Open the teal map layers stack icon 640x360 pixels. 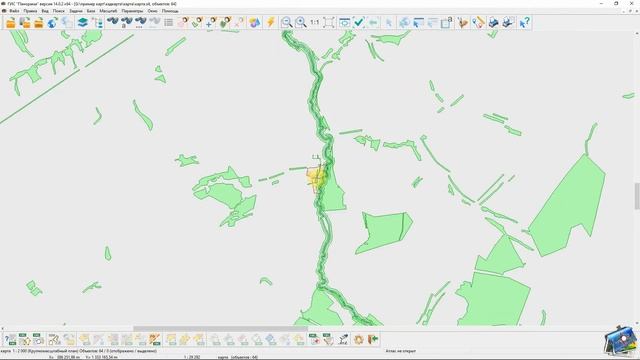point(82,22)
